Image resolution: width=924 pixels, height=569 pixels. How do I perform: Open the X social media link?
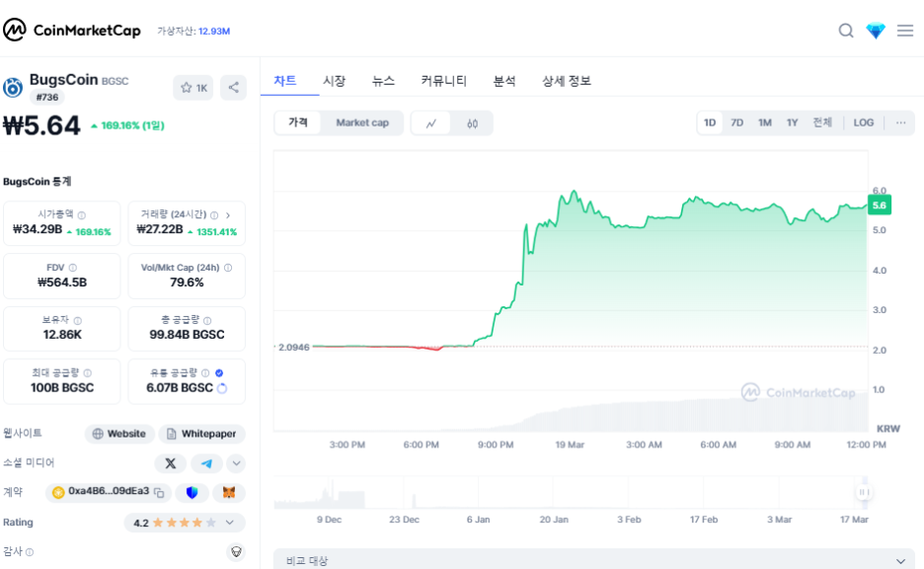tap(171, 463)
